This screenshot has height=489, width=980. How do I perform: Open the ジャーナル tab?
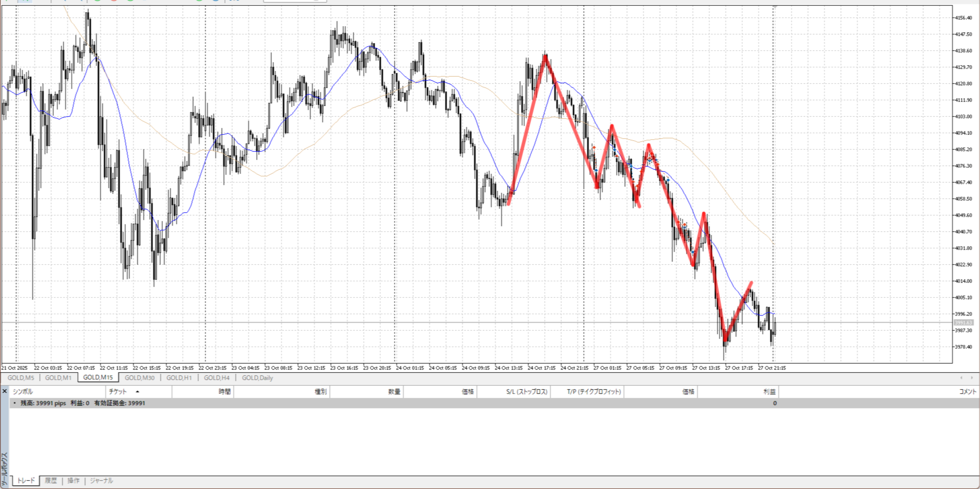coord(101,481)
